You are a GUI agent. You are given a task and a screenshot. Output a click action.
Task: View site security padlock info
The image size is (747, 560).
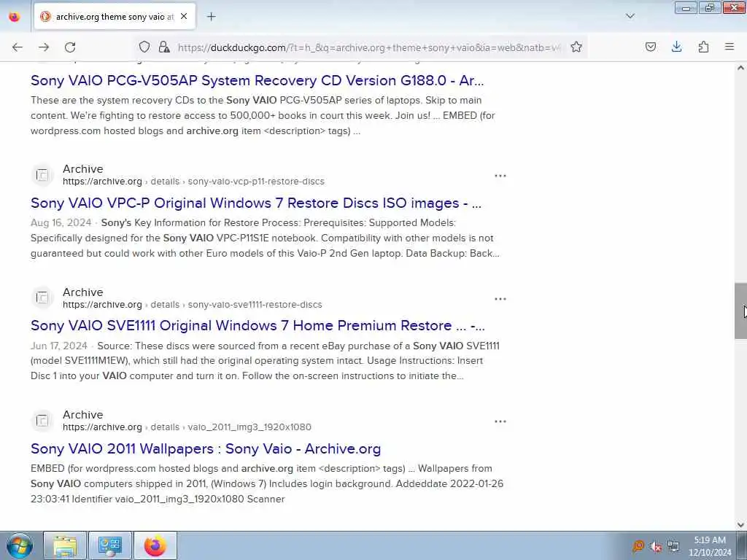[x=164, y=47]
